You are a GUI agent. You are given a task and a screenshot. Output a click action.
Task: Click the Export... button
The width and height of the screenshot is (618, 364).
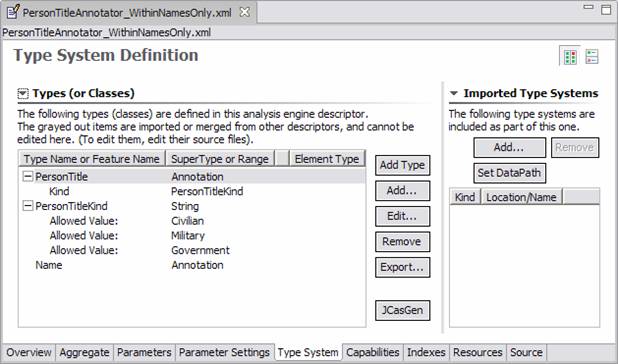tap(402, 267)
